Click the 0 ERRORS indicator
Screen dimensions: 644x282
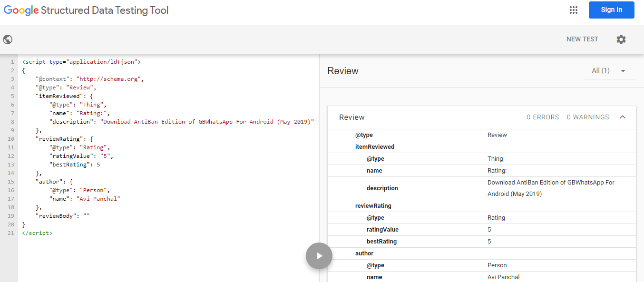pyautogui.click(x=543, y=117)
